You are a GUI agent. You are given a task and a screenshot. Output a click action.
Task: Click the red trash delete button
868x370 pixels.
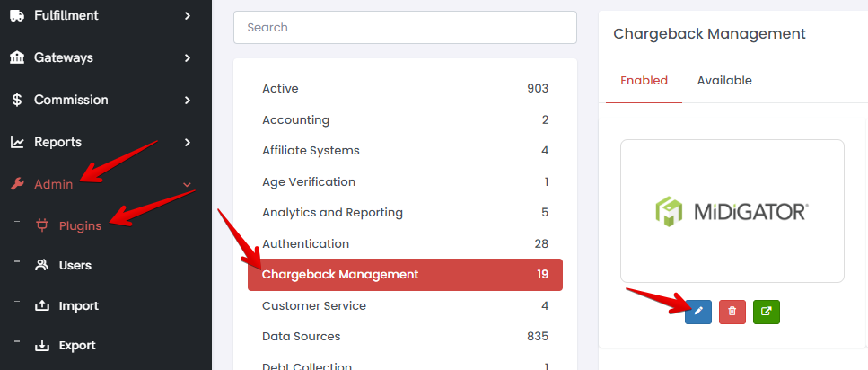pyautogui.click(x=732, y=312)
